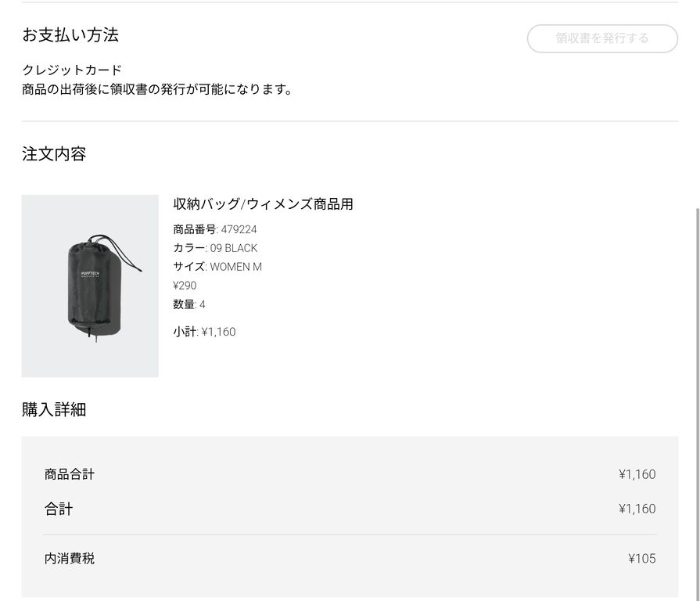Viewport: 700px width, 601px height.
Task: Click the tax amount ¥105
Action: click(641, 559)
